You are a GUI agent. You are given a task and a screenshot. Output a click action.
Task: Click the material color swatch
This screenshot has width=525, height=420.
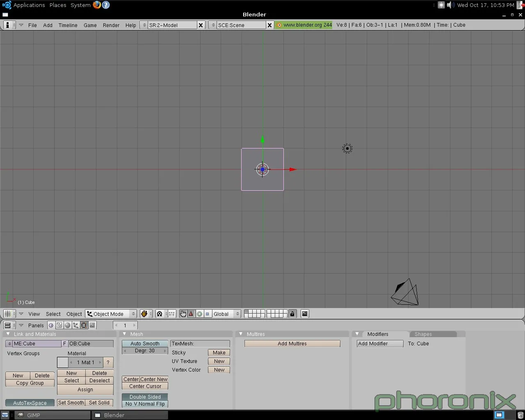click(x=63, y=363)
